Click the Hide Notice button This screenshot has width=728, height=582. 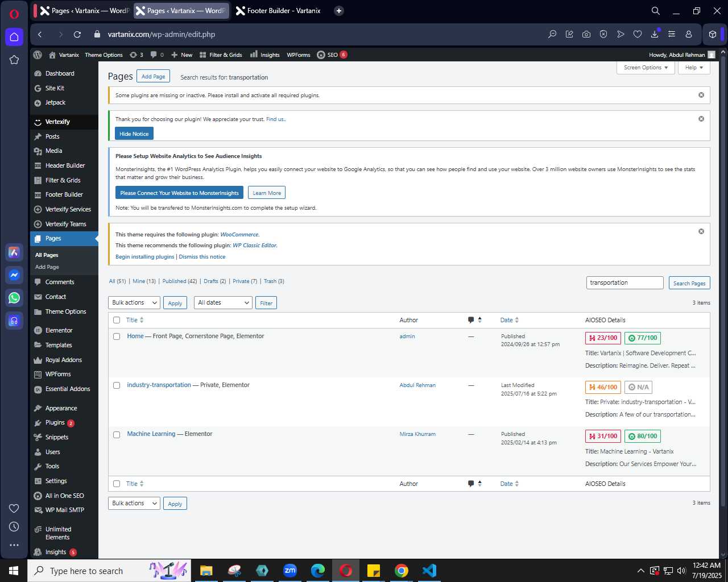coord(134,134)
